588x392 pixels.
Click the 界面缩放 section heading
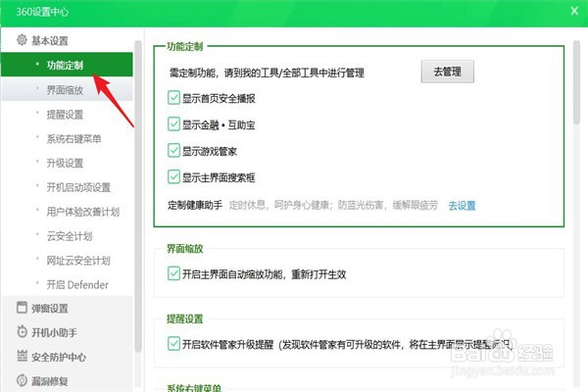pos(185,249)
